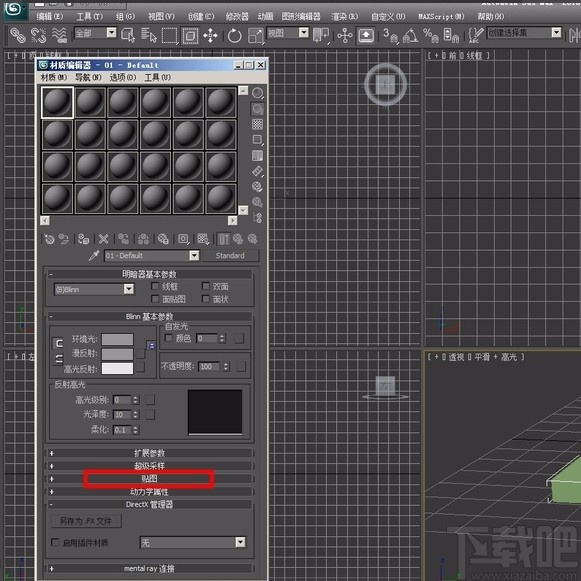581x581 pixels.
Task: Select the Rotate tool in main toolbar
Action: (234, 36)
